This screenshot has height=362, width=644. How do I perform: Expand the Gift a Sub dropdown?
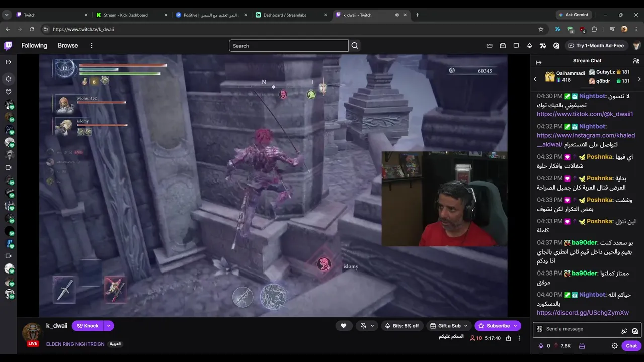(466, 326)
